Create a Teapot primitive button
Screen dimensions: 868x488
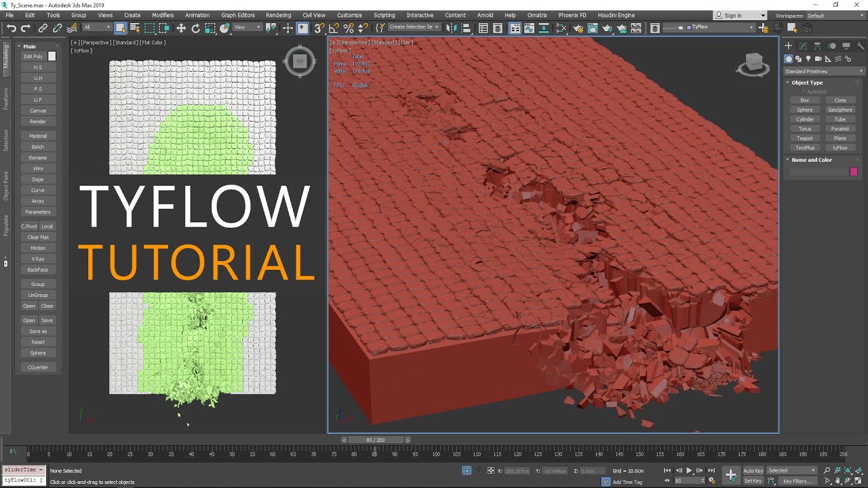click(805, 138)
